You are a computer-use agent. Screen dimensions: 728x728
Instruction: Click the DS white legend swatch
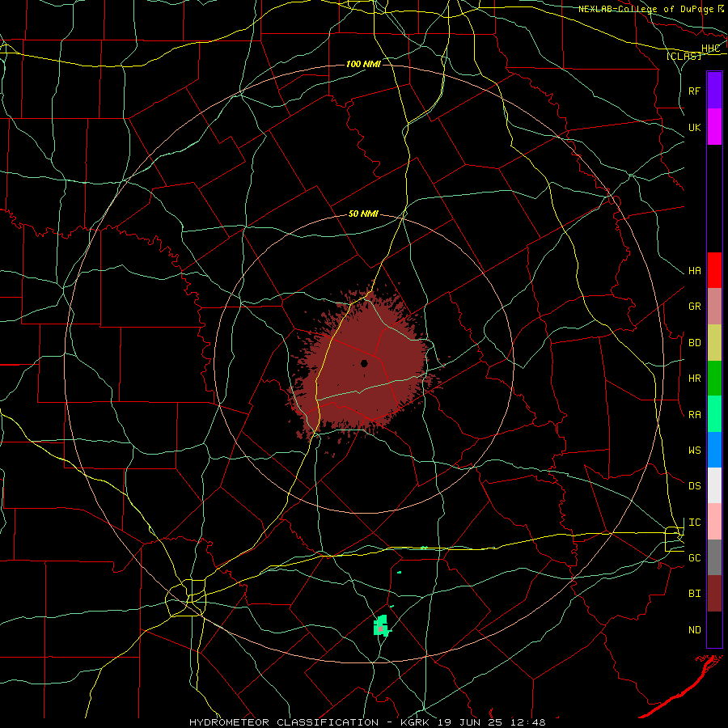click(714, 486)
